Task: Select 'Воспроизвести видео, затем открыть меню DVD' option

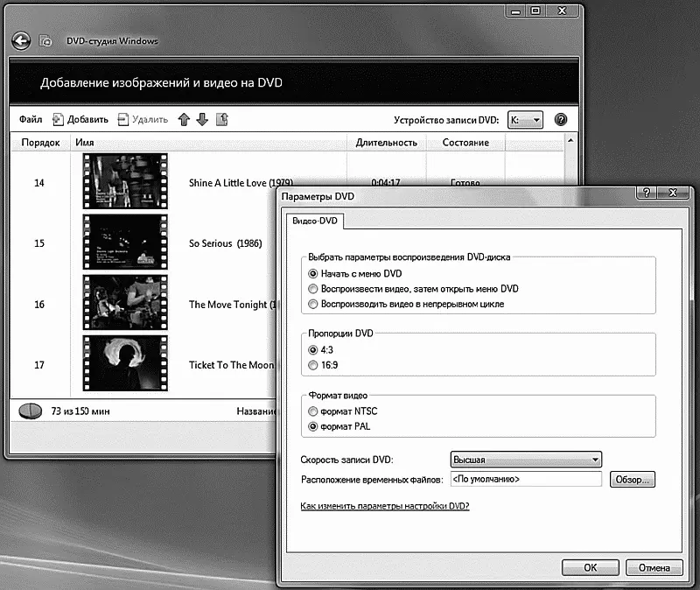Action: click(x=313, y=288)
